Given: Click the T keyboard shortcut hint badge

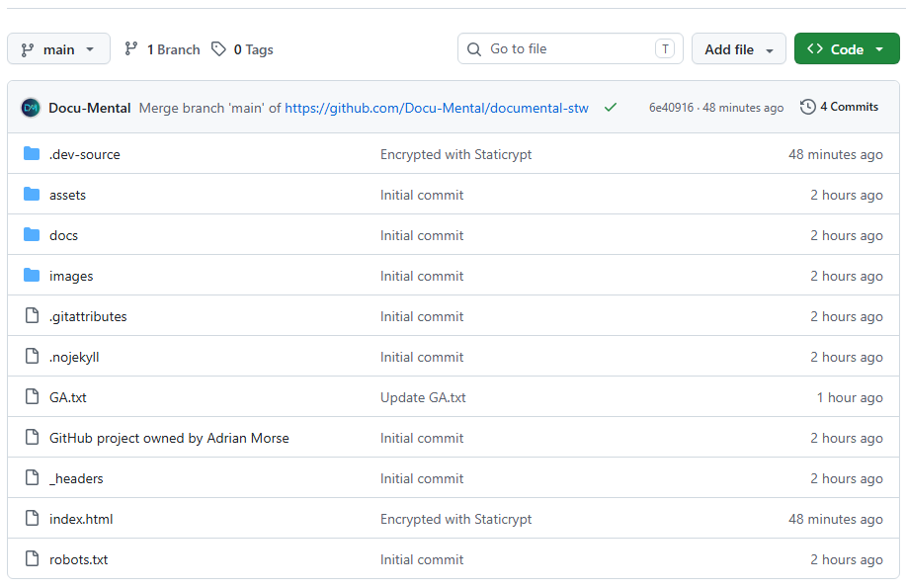Looking at the screenshot, I should click(x=665, y=49).
